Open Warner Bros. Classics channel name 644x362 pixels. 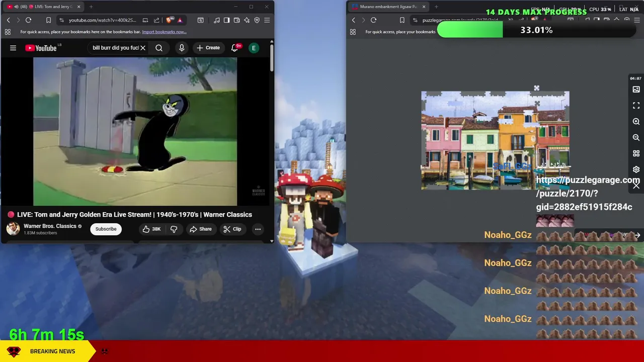pos(50,226)
